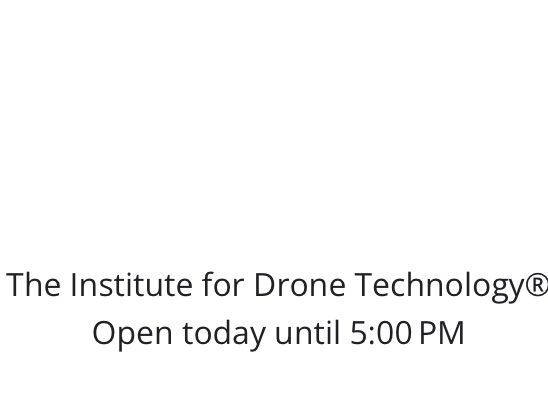Click the word 'today' in the hours line
This screenshot has height=411, width=548.
(x=224, y=335)
